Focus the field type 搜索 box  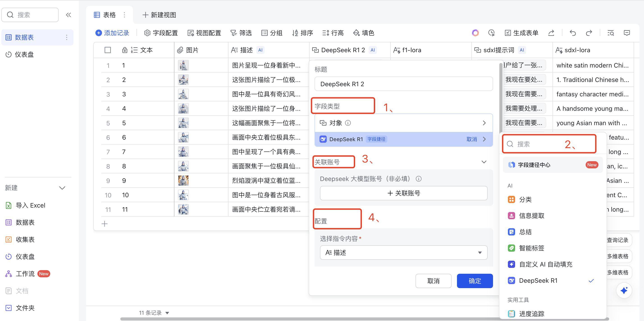click(x=550, y=144)
